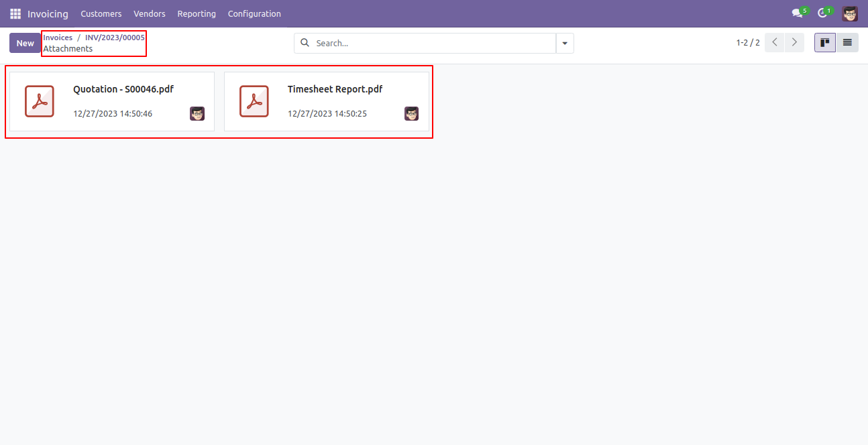Click the Invoicing app title
The image size is (868, 445).
(48, 13)
